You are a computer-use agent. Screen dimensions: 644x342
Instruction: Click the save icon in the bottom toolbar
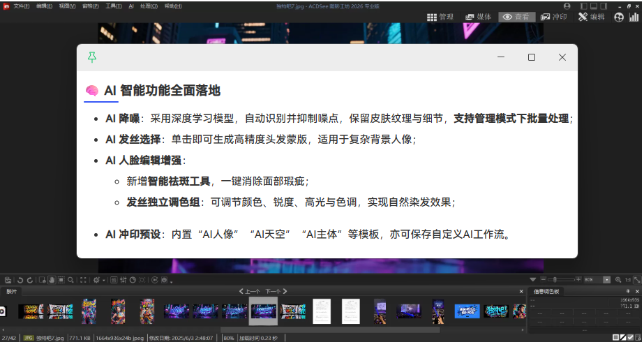(8, 280)
